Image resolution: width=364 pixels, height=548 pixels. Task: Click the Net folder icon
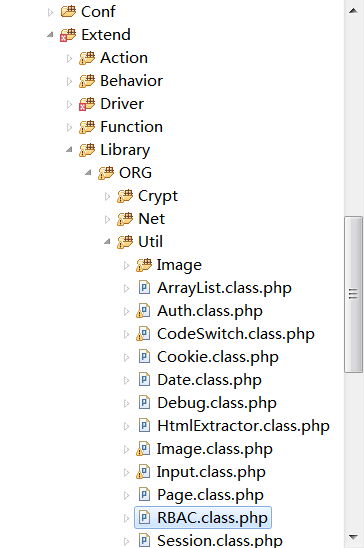point(125,219)
